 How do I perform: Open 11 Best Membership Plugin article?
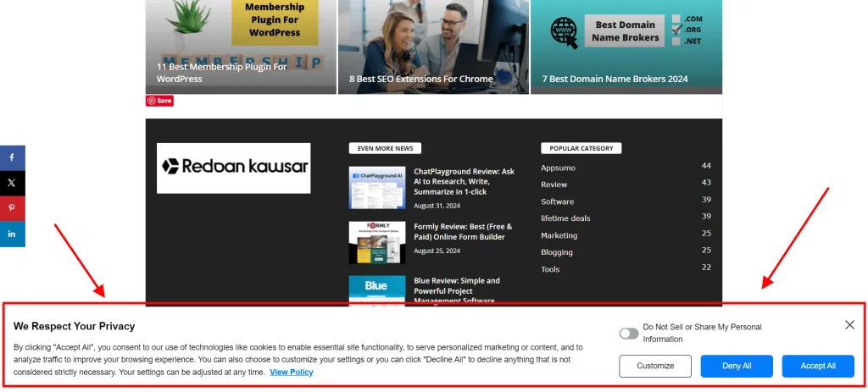[221, 73]
